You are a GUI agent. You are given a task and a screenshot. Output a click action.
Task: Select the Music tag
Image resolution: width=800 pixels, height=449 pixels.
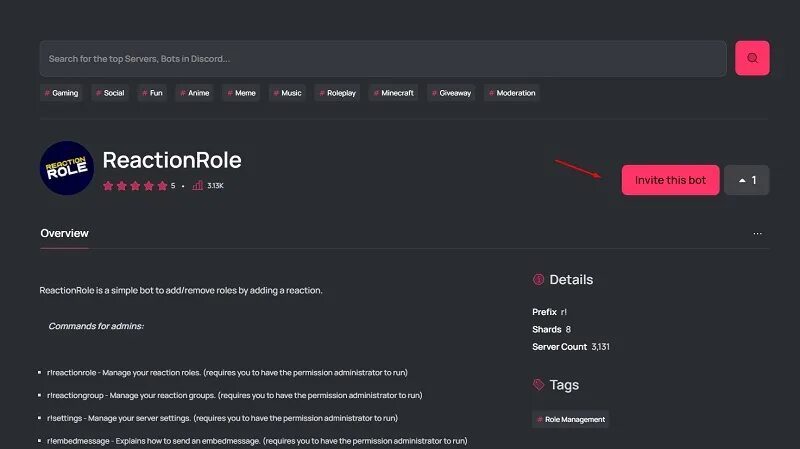pos(287,93)
